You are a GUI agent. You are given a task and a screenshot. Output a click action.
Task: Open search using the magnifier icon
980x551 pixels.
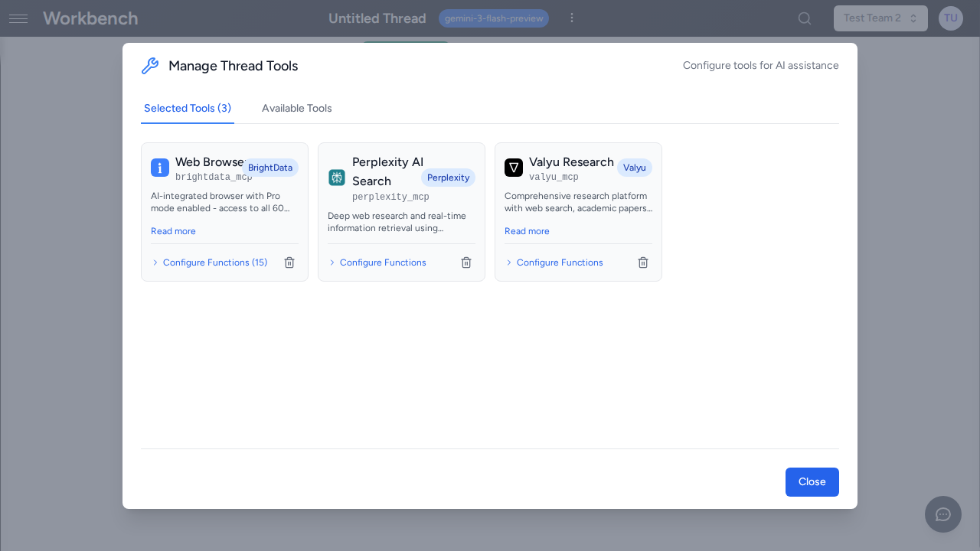click(x=804, y=18)
